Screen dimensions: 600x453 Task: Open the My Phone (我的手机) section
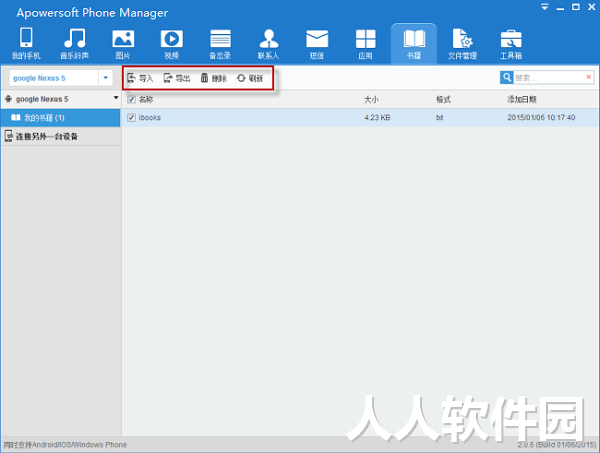(x=26, y=43)
